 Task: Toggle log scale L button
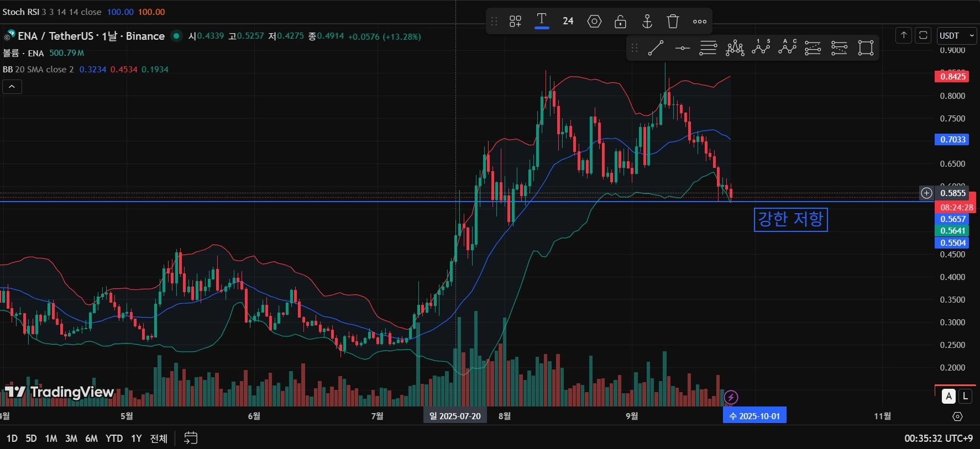click(965, 395)
